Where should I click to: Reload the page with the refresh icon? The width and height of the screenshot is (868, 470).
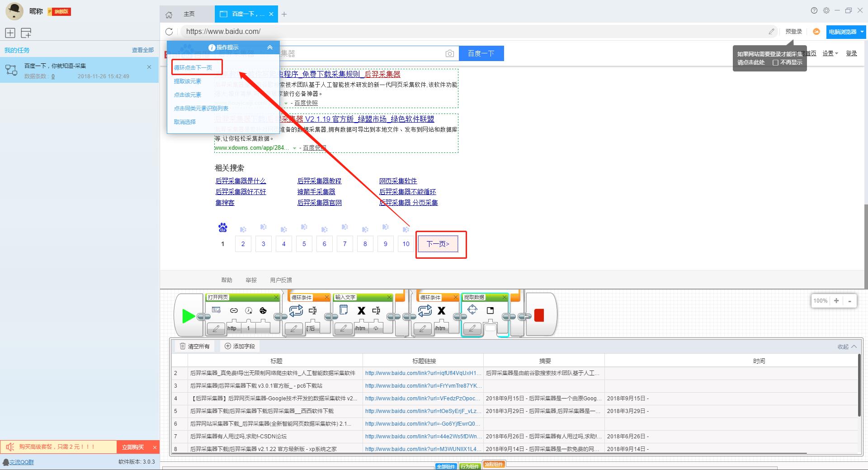click(169, 31)
